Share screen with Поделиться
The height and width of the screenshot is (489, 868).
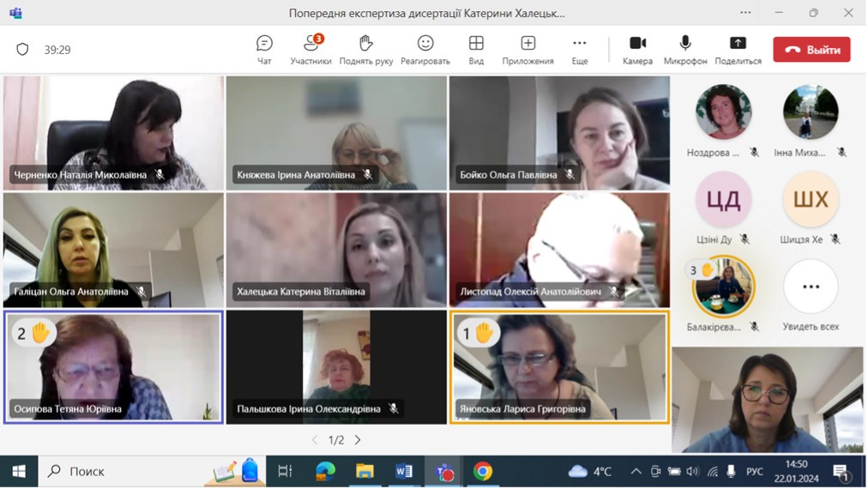(x=738, y=50)
